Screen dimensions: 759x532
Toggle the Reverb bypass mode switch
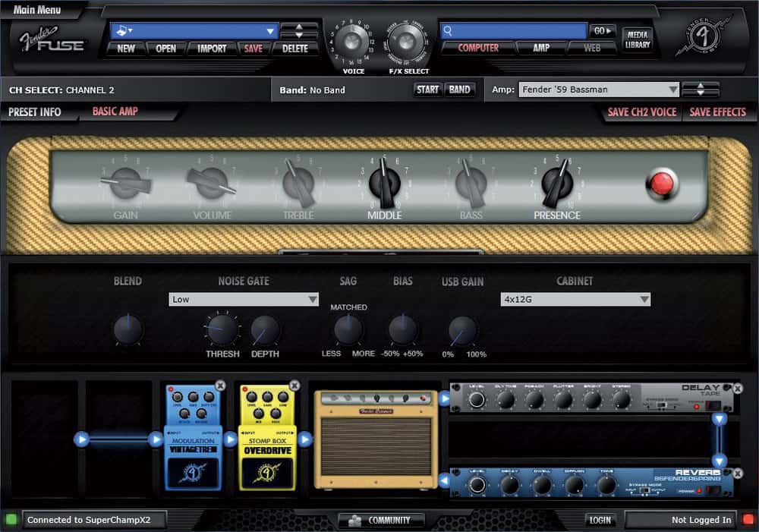coord(644,490)
